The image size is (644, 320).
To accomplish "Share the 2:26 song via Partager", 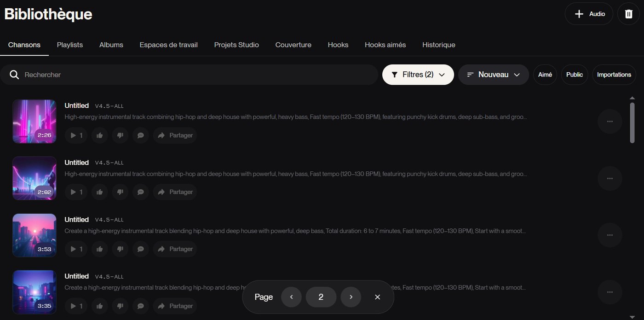I will pos(175,135).
